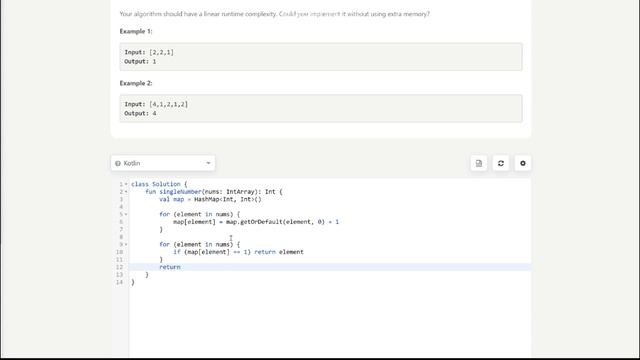
Task: Collapse the fold arrow on line 2
Action: point(126,192)
